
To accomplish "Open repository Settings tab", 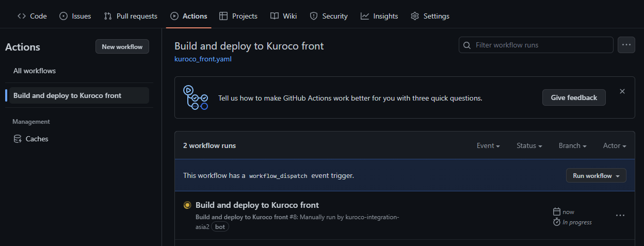I will 430,16.
